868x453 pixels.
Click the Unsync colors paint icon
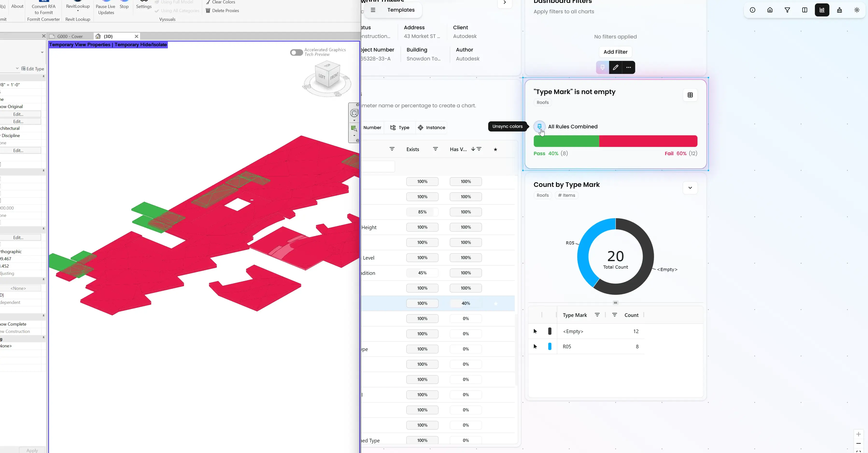539,126
